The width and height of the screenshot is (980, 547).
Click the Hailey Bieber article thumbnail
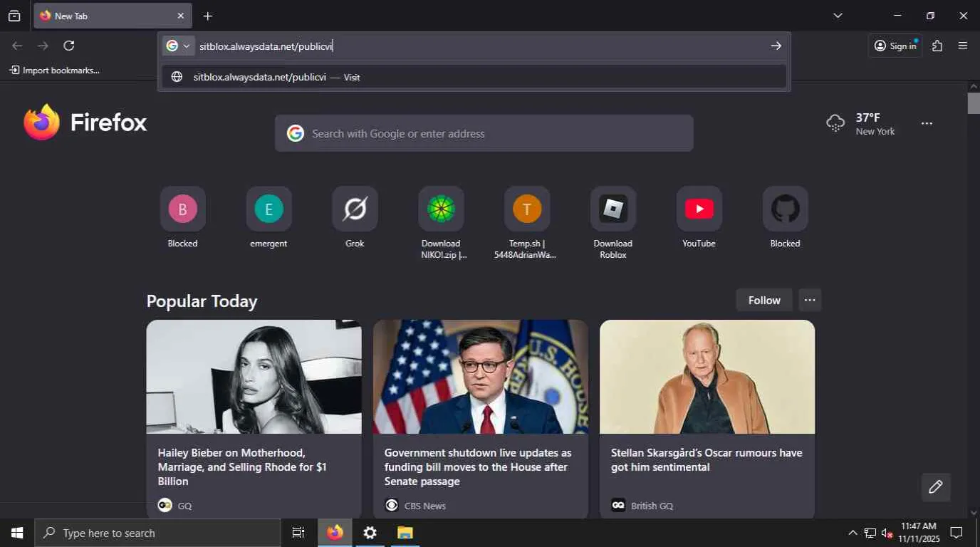pos(254,377)
